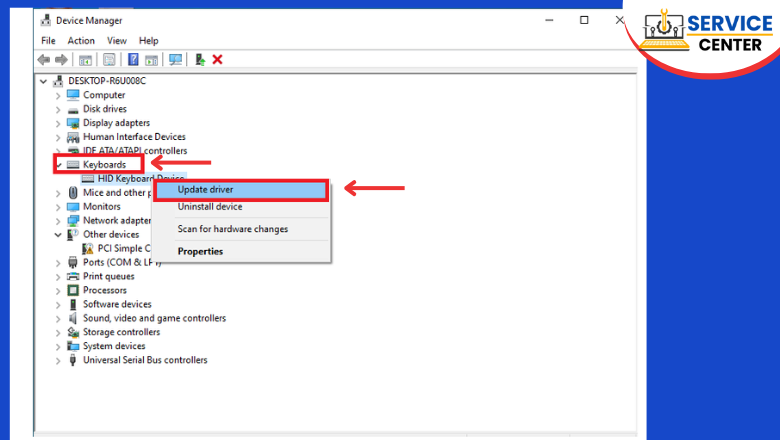This screenshot has width=780, height=440.
Task: Choose Update driver from the context menu
Action: [241, 190]
